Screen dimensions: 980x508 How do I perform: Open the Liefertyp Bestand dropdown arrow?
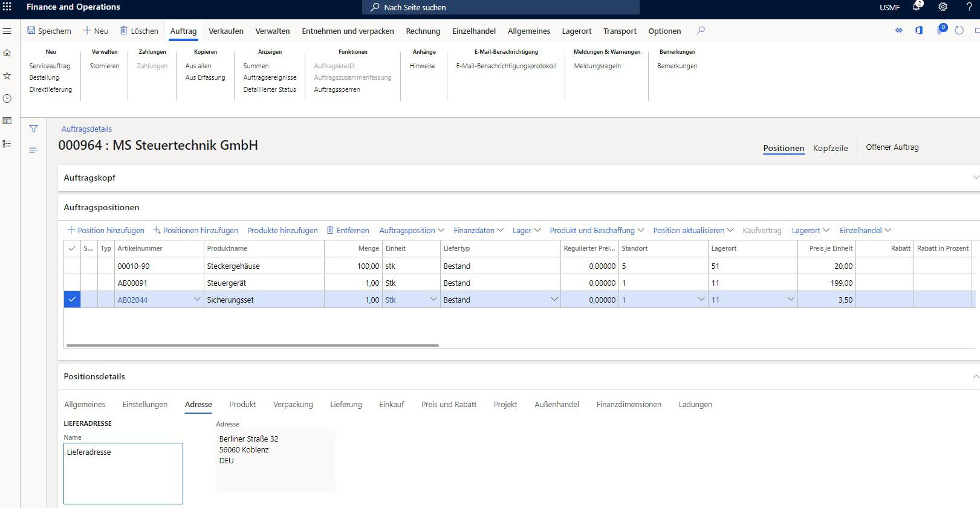[x=554, y=299]
